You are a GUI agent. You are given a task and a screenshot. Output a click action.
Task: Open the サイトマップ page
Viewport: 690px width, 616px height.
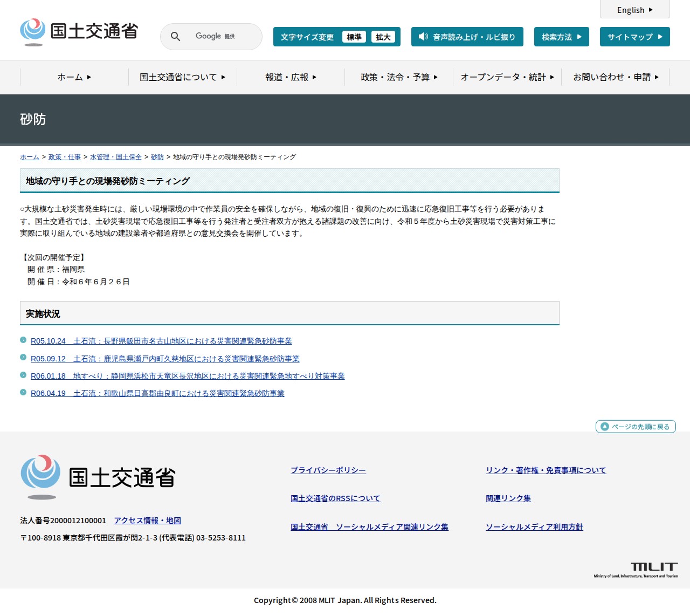[x=635, y=37]
